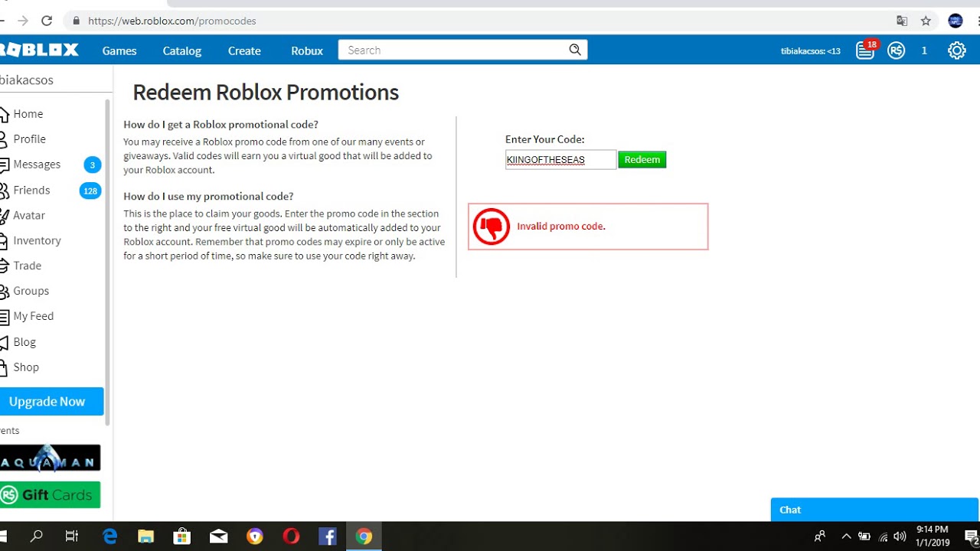
Task: Open Inventory in sidebar
Action: pyautogui.click(x=37, y=240)
